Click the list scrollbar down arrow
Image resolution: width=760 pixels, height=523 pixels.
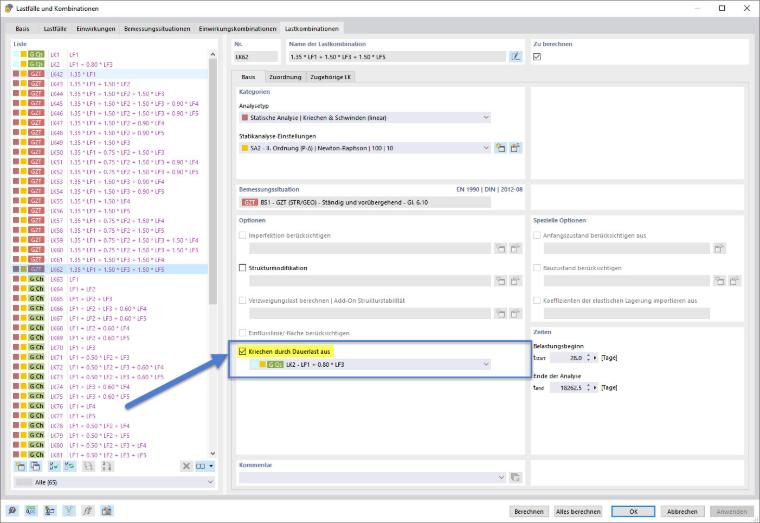(213, 454)
